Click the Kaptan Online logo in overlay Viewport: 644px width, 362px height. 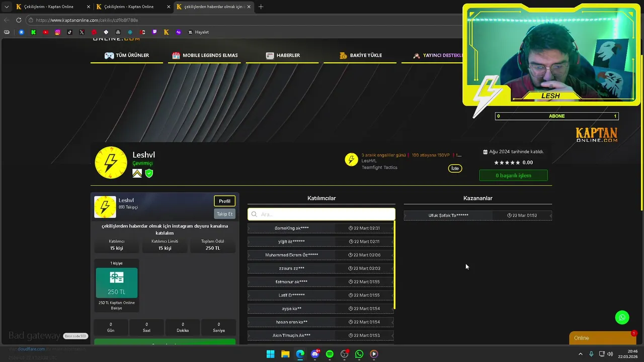(x=597, y=135)
